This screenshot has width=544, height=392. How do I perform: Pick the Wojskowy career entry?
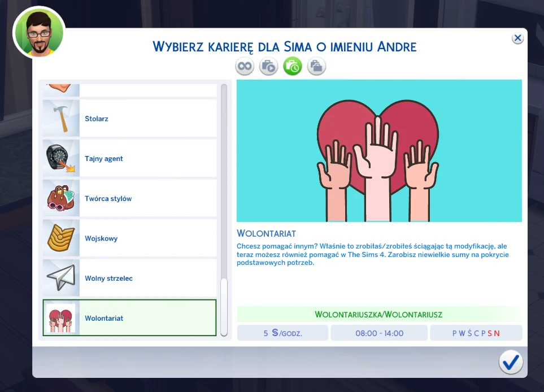click(x=130, y=238)
